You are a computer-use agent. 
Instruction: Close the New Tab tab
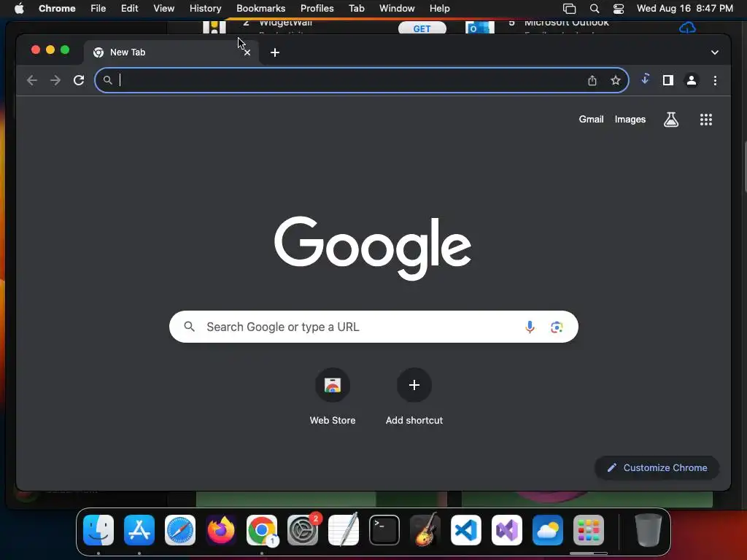point(247,52)
